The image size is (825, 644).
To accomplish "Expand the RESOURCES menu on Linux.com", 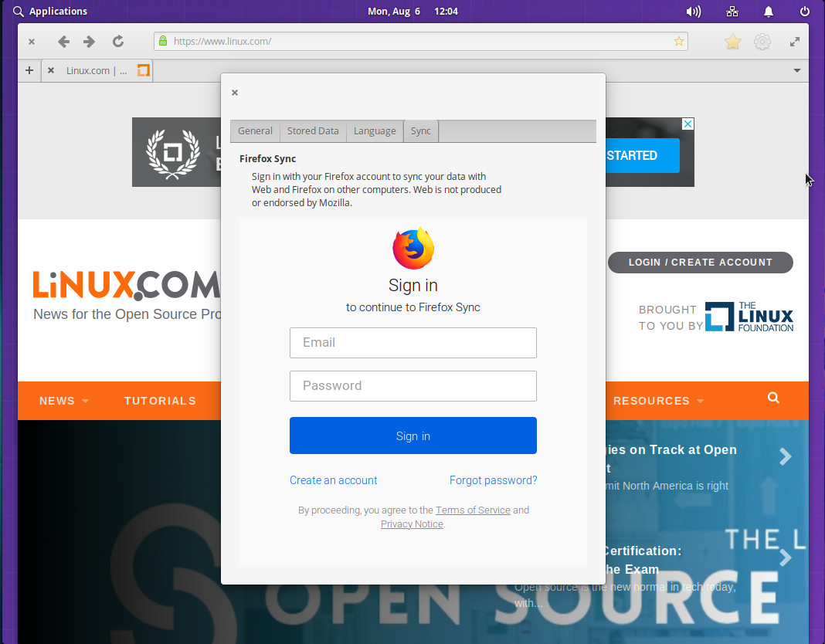I will (x=658, y=401).
